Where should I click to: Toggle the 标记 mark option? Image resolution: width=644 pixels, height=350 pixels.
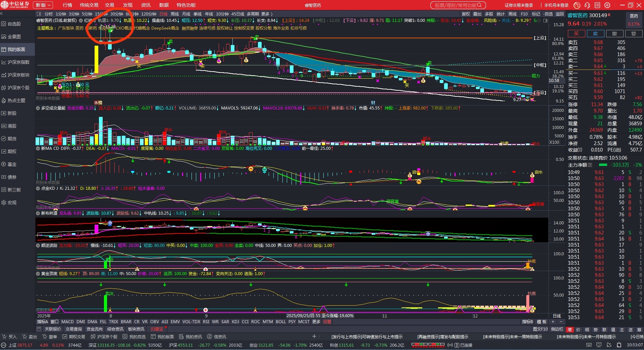pyautogui.click(x=536, y=14)
